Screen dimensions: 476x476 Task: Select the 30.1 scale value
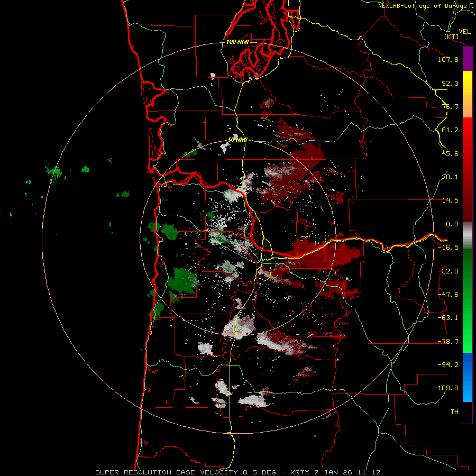(450, 177)
